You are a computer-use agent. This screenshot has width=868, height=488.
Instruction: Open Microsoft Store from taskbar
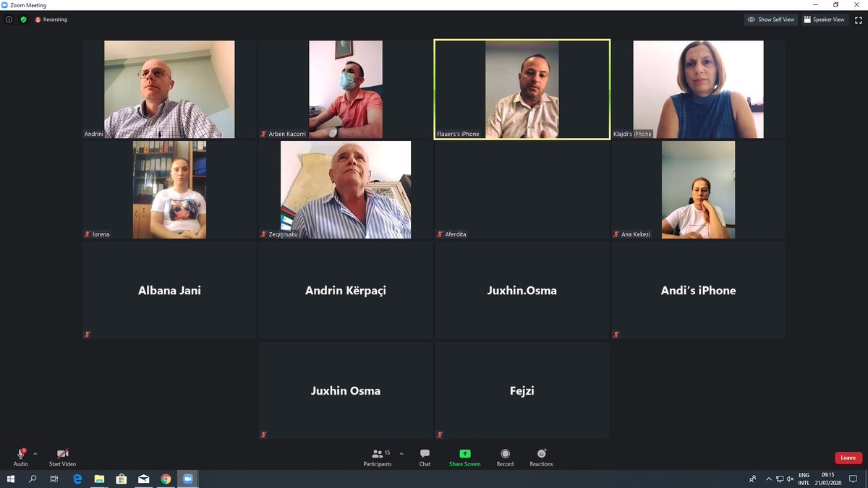[x=122, y=479]
